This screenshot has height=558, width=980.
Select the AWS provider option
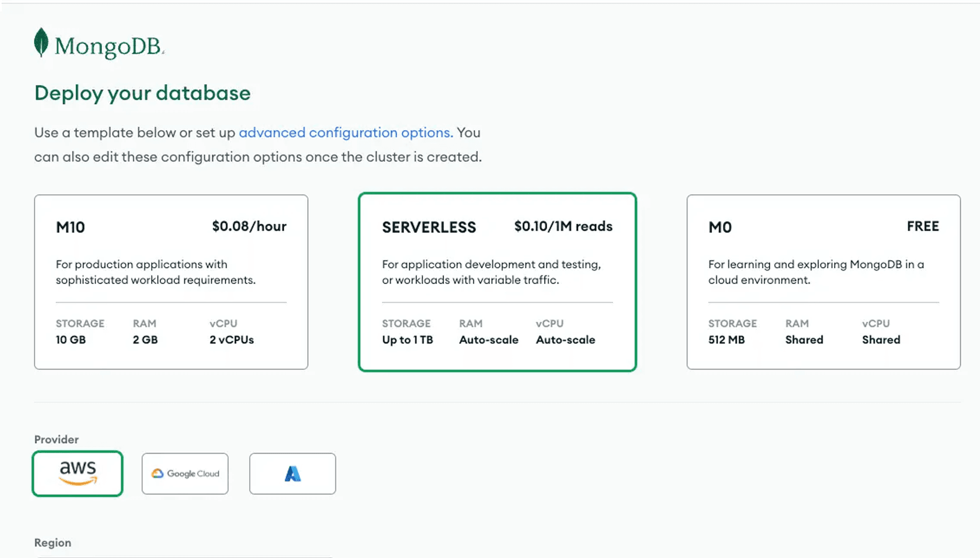(x=78, y=473)
